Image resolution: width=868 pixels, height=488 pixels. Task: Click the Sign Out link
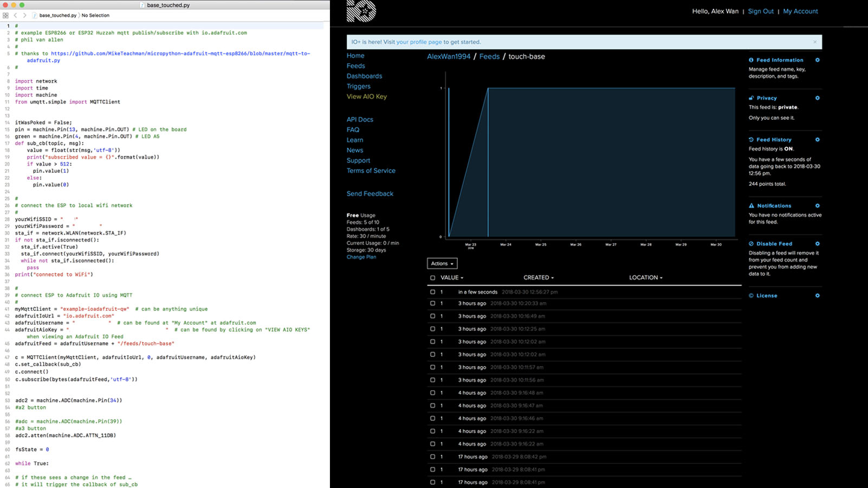pos(761,11)
